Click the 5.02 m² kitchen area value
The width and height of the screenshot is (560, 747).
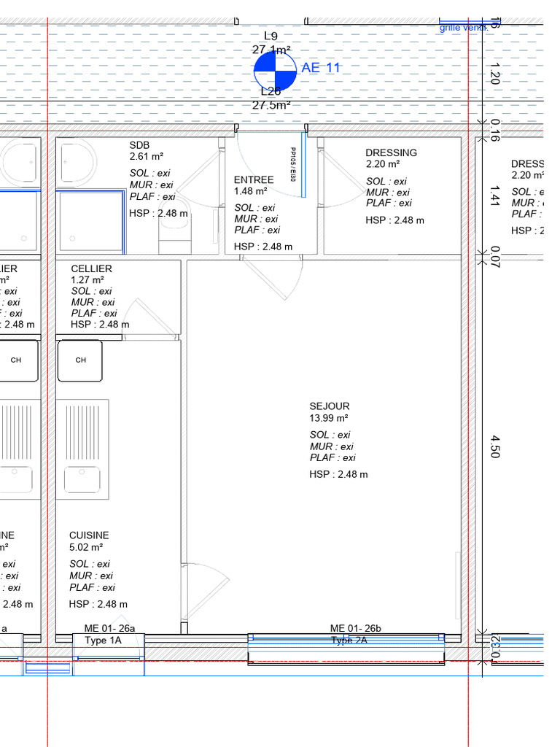pyautogui.click(x=86, y=547)
